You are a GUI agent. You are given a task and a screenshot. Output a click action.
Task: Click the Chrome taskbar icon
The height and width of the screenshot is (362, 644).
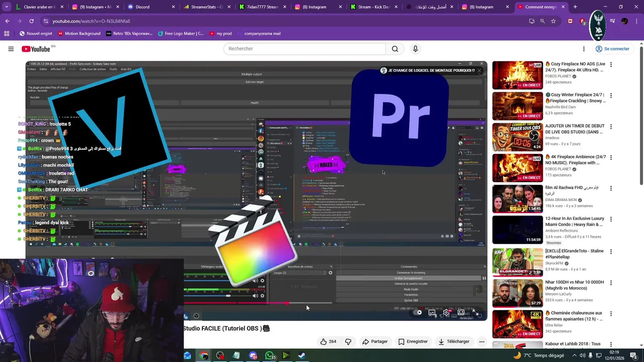tap(204, 355)
